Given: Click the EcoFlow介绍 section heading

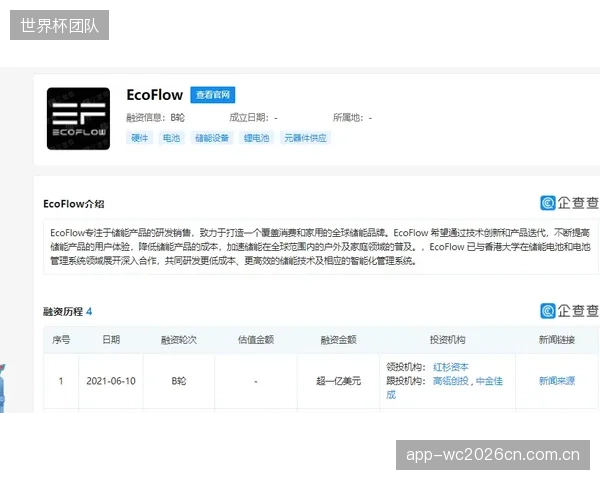Looking at the screenshot, I should [x=74, y=204].
